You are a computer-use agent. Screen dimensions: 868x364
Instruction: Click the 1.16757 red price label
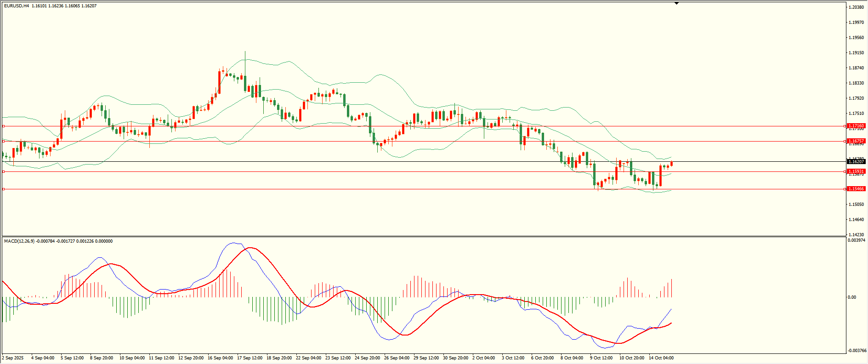(856, 141)
